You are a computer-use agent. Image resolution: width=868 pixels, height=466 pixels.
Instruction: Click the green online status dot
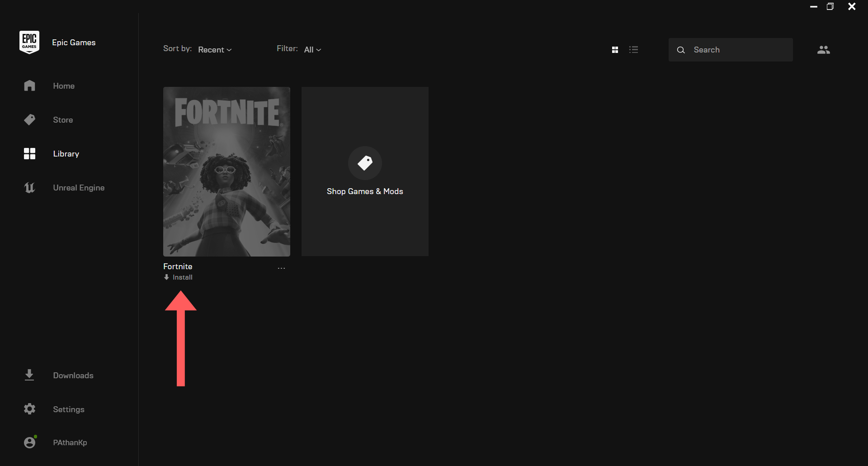pos(35,437)
